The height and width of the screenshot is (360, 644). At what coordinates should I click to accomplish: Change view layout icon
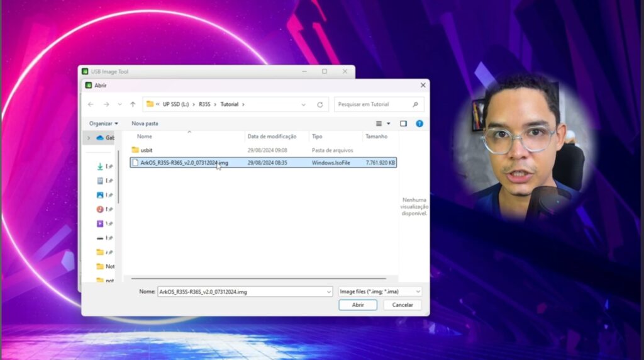[x=379, y=123]
